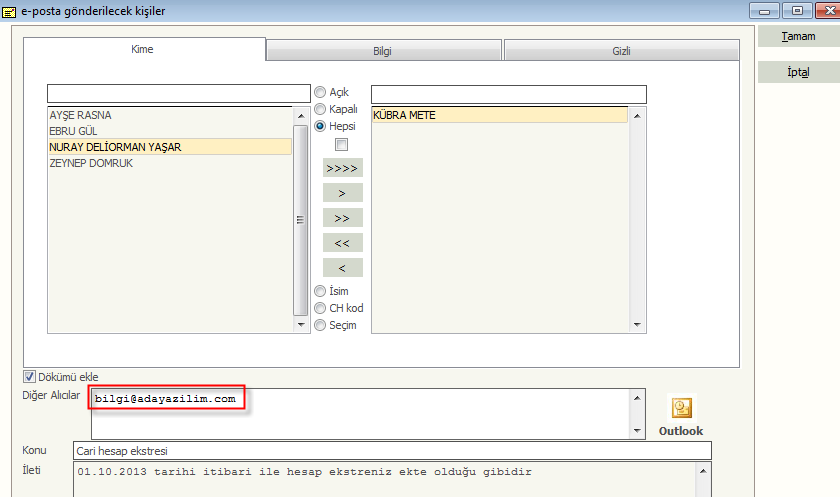This screenshot has width=840, height=497.
Task: Click the Outlook address book icon
Action: [x=681, y=408]
